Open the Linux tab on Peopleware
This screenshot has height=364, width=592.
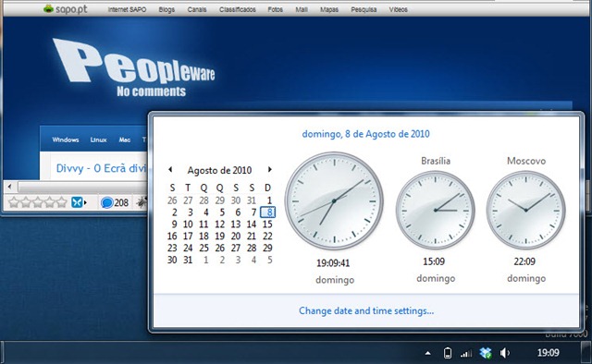click(98, 140)
